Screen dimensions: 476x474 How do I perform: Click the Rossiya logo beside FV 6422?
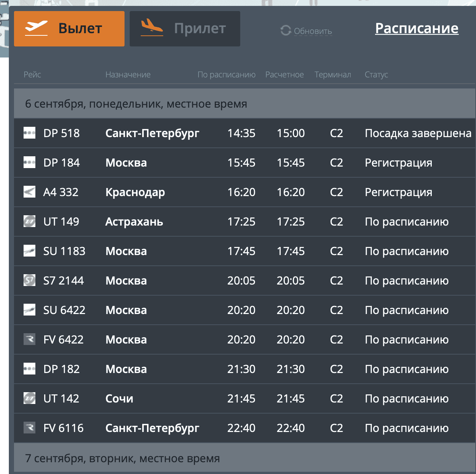pos(29,339)
